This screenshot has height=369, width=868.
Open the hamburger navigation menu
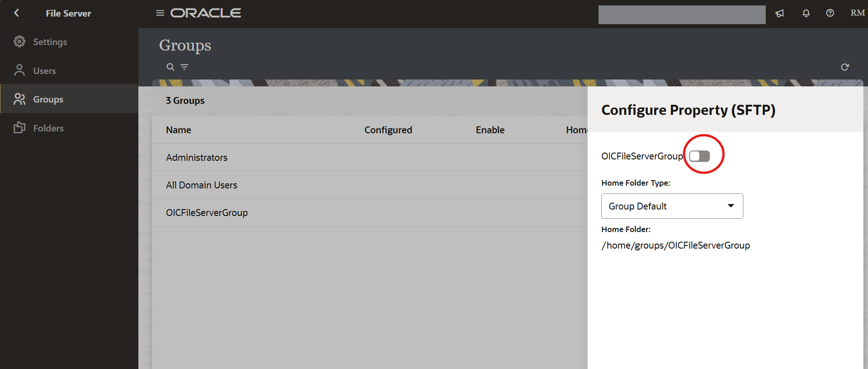[160, 13]
